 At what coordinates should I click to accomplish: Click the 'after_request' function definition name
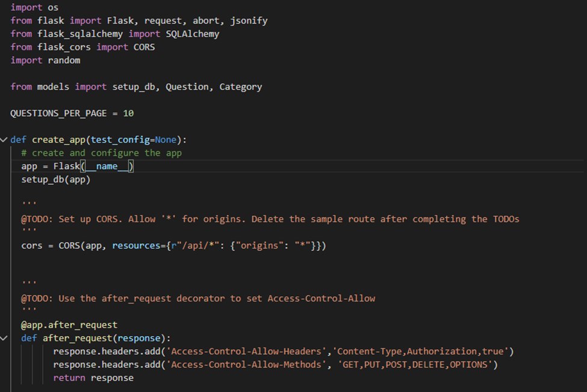[78, 338]
